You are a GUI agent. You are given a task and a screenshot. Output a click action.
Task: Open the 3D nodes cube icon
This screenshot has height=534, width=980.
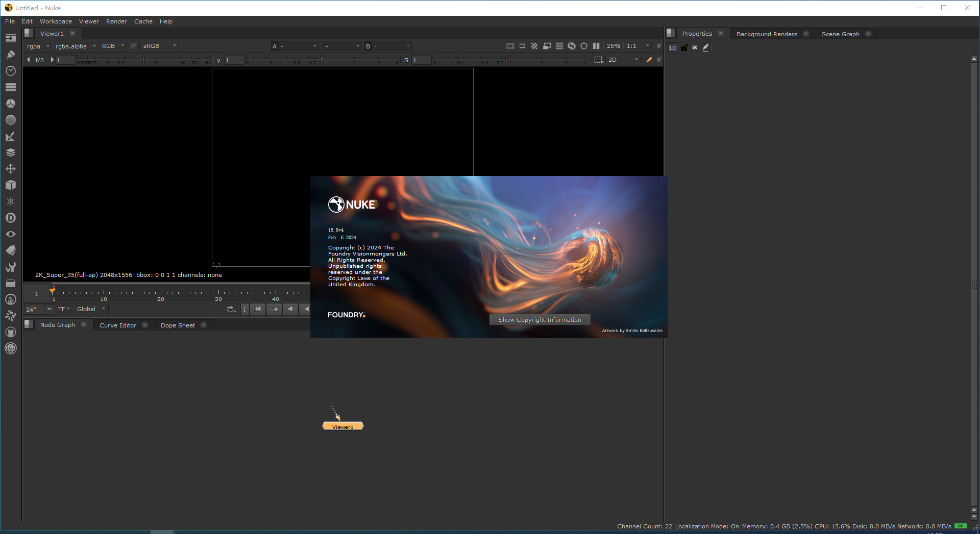(10, 185)
